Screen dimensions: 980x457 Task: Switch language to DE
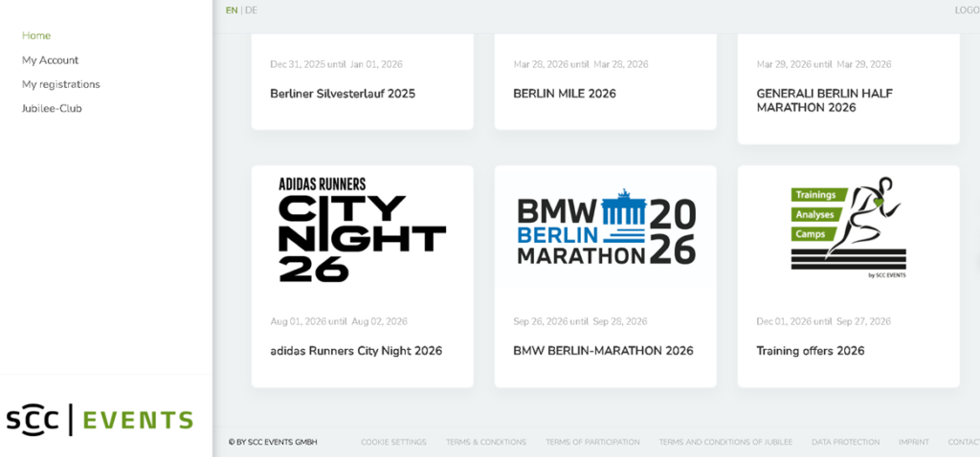[x=251, y=11]
